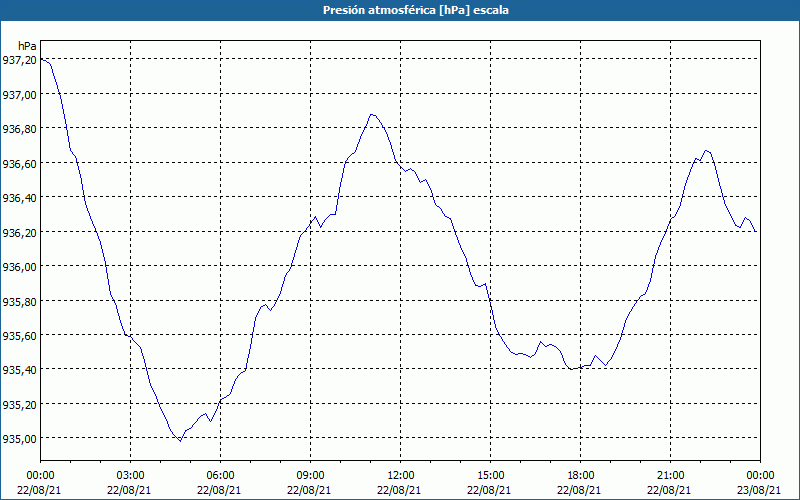This screenshot has height=500, width=800.
Task: Select the 935,40 y-axis value
Action: pyautogui.click(x=19, y=370)
